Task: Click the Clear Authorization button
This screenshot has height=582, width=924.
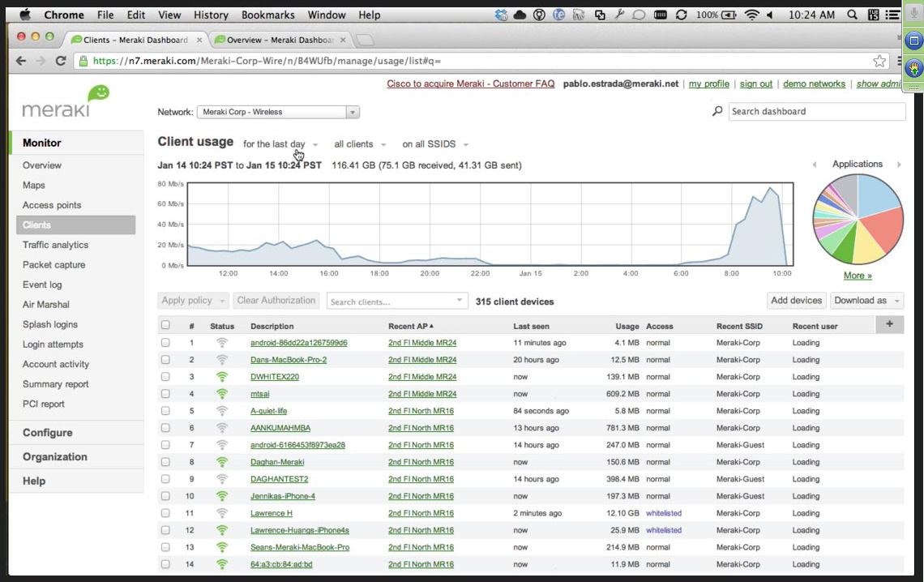Action: (276, 301)
